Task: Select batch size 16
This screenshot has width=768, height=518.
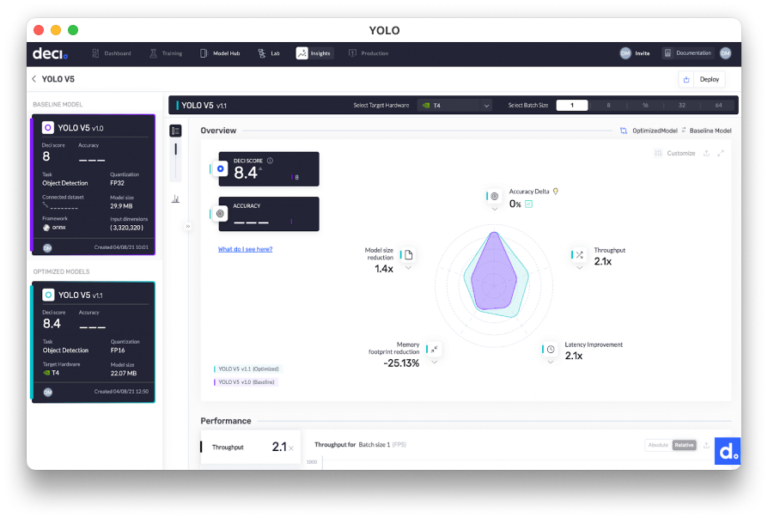Action: pyautogui.click(x=645, y=105)
